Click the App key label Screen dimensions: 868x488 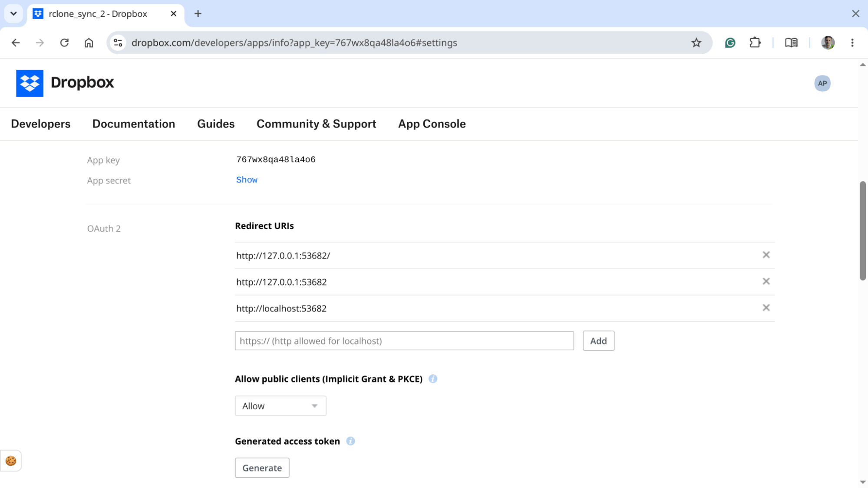tap(103, 160)
